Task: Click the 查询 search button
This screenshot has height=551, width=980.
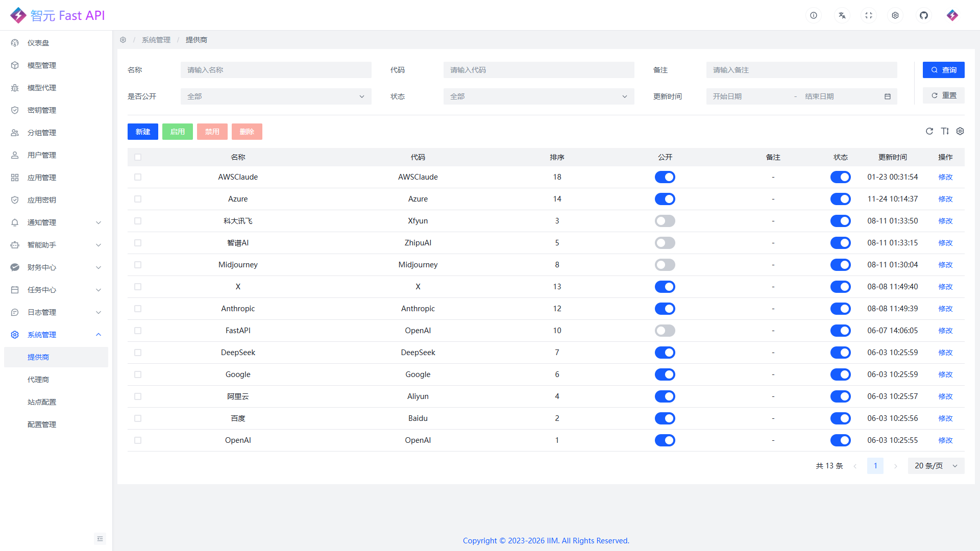Action: pos(943,70)
